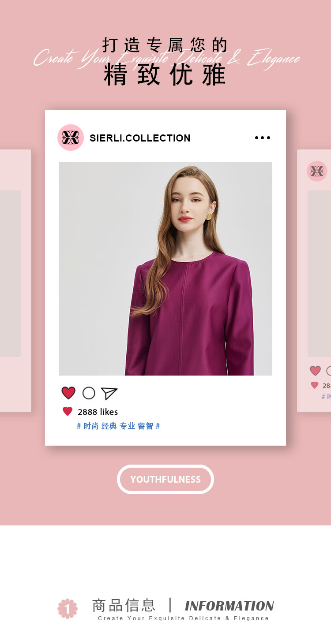
Task: Click the paper plane share icon
Action: point(109,393)
